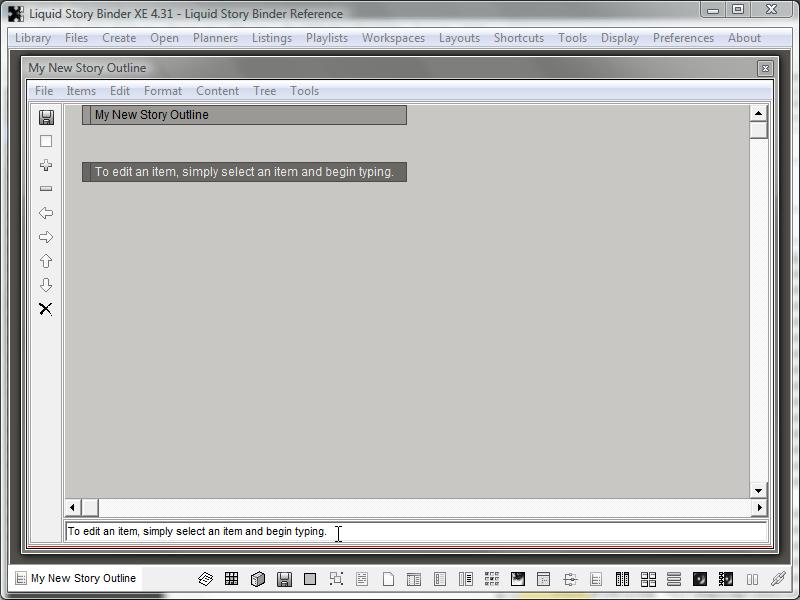This screenshot has height=600, width=800.
Task: Move the item left with the left arrow icon
Action: 46,213
